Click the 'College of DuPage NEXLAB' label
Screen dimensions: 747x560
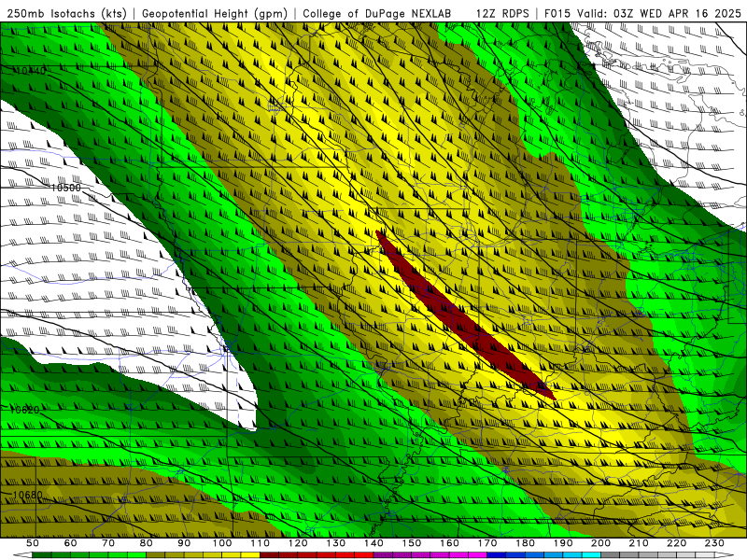tap(377, 13)
